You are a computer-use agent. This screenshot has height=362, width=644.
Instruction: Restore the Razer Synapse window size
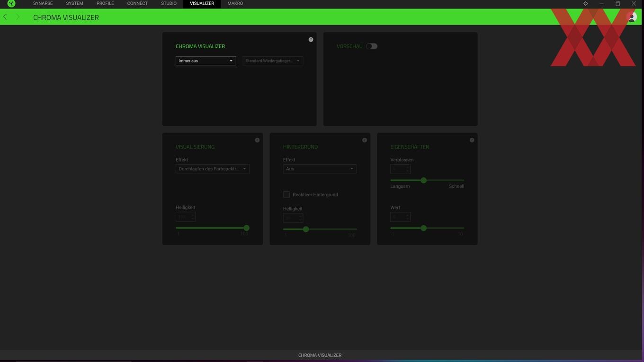[617, 3]
